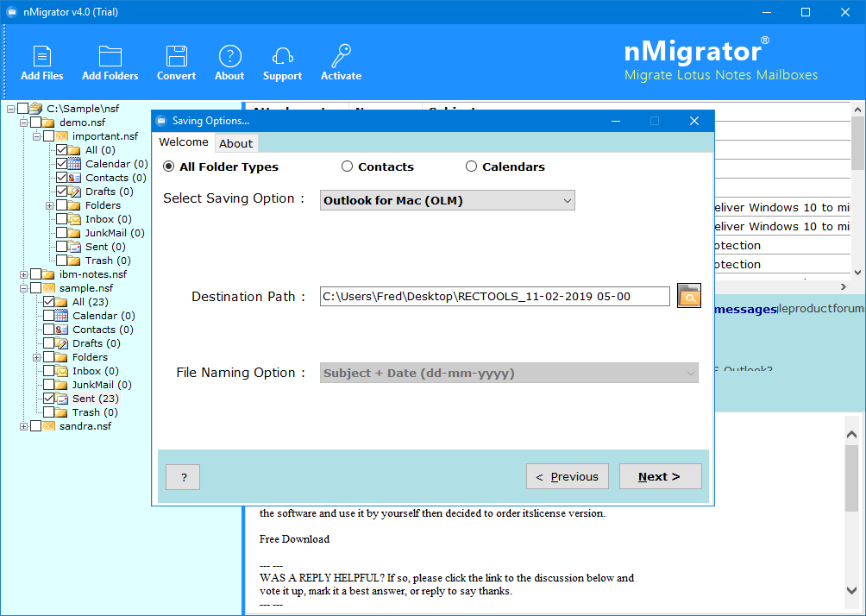Image resolution: width=866 pixels, height=616 pixels.
Task: Check the Inbox (0) checkbox under important.nsf
Action: (x=62, y=219)
